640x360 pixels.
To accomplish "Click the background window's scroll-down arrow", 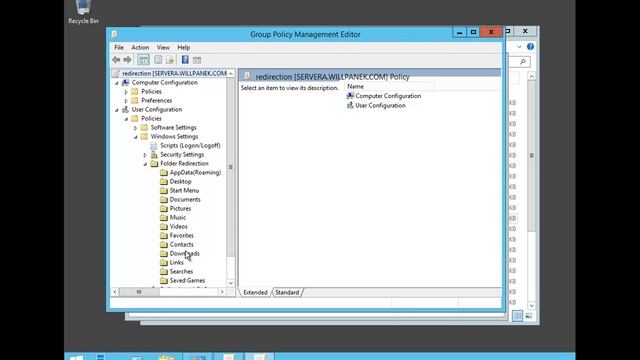I will coord(531,305).
